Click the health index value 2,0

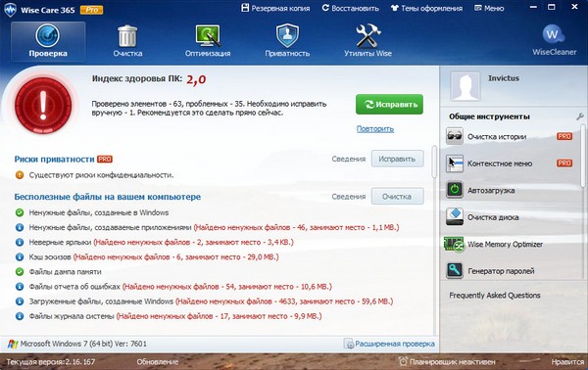(196, 79)
